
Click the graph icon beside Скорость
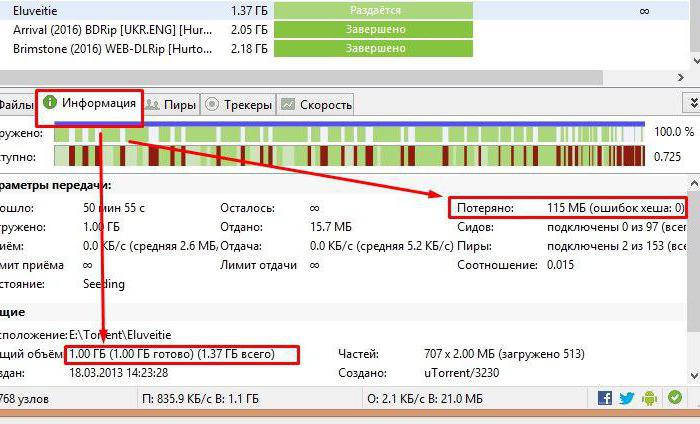[x=288, y=104]
